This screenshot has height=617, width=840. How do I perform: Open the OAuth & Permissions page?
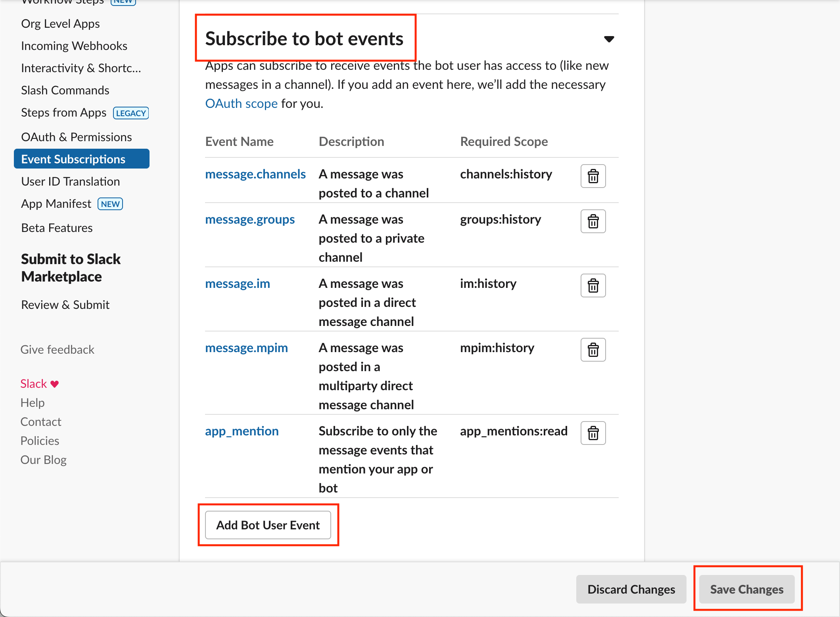(x=76, y=136)
